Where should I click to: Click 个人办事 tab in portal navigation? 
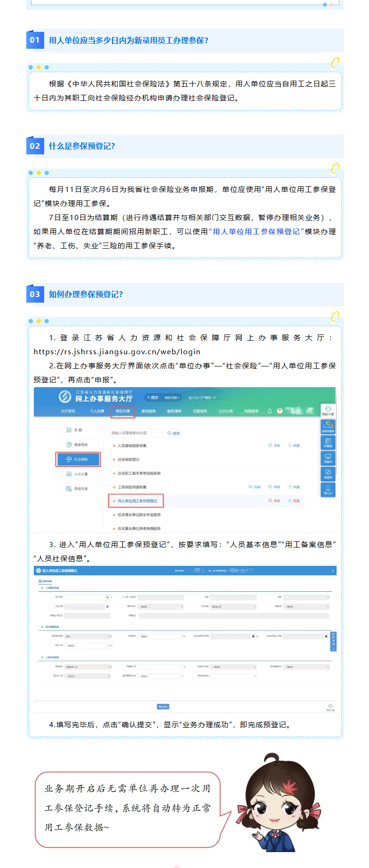click(x=97, y=411)
